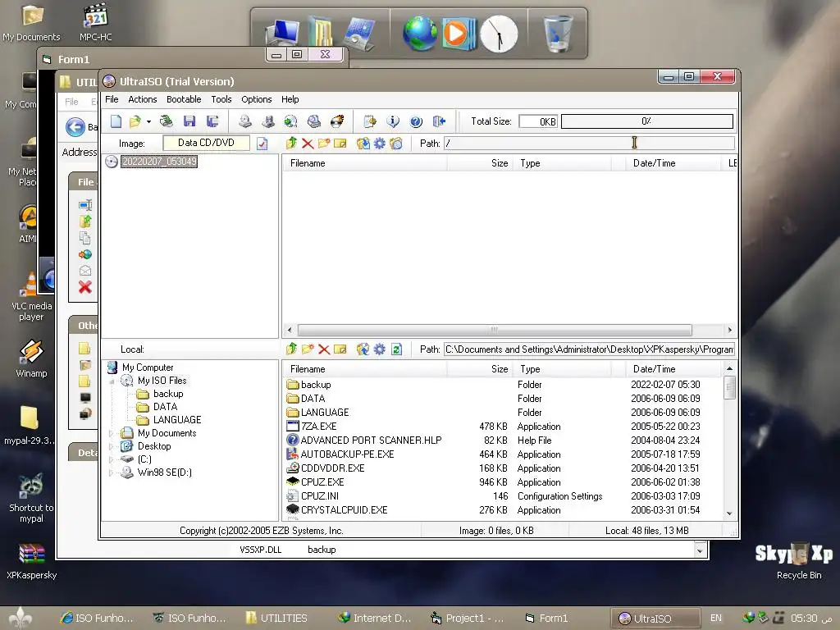
Task: Sort image list by Type column header
Action: coord(562,163)
